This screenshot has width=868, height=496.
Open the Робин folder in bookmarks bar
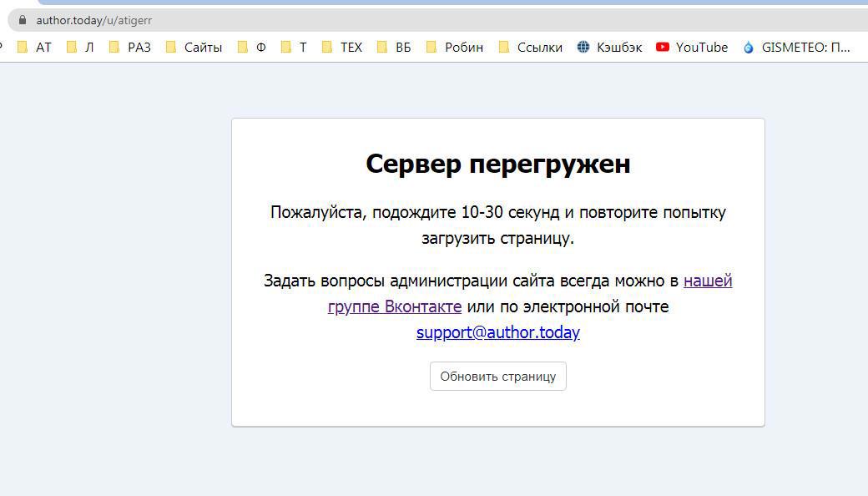[455, 48]
